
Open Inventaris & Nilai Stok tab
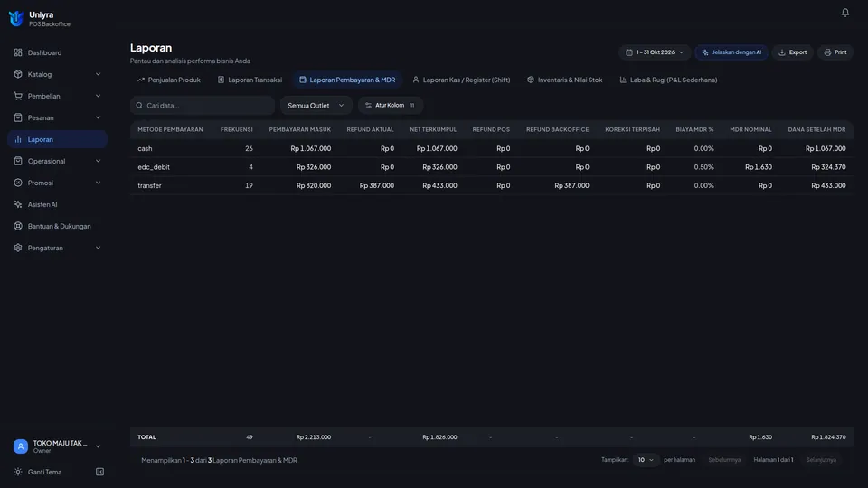click(x=564, y=80)
